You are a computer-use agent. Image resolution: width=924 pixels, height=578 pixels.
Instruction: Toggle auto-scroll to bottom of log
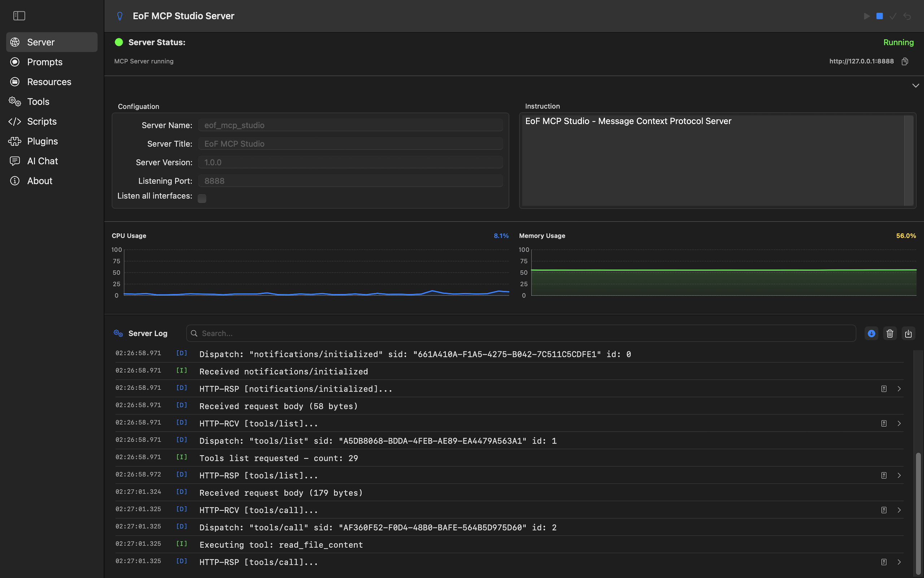tap(871, 333)
